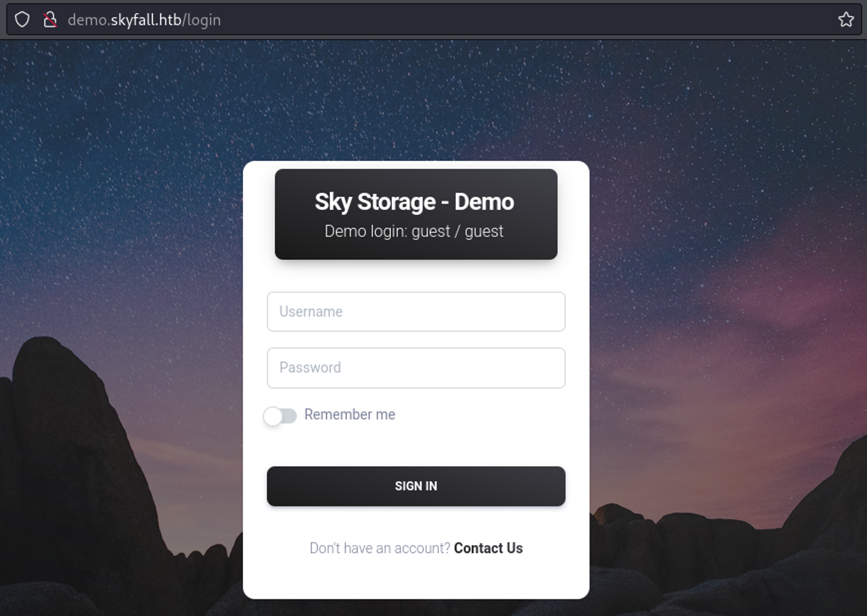This screenshot has width=867, height=616.
Task: Open the insecure connection padlock info
Action: pyautogui.click(x=50, y=19)
